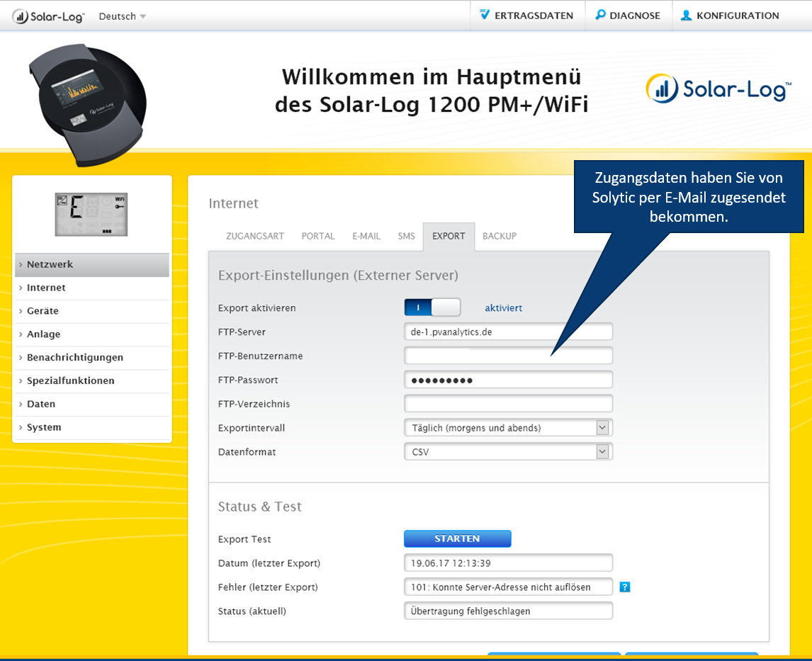Click the Diagnose magnifier icon

point(600,14)
